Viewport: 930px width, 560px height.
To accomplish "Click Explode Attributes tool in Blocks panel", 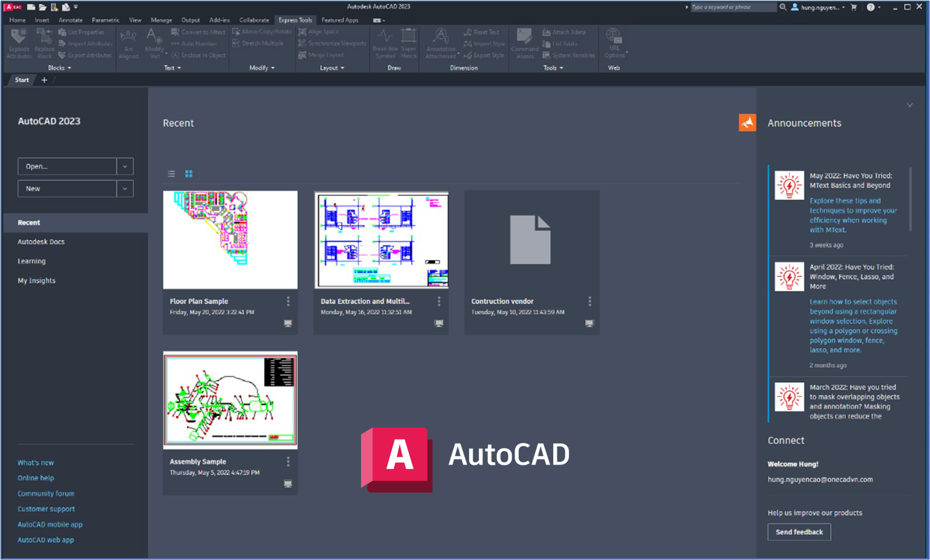I will (19, 43).
